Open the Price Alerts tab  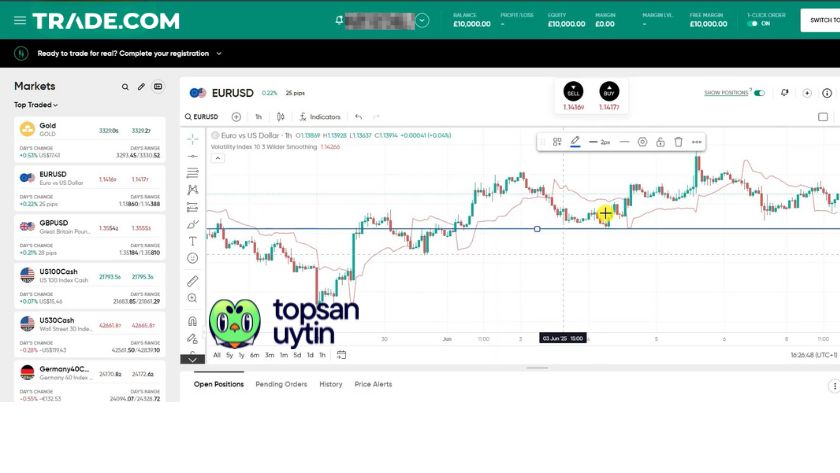[373, 384]
